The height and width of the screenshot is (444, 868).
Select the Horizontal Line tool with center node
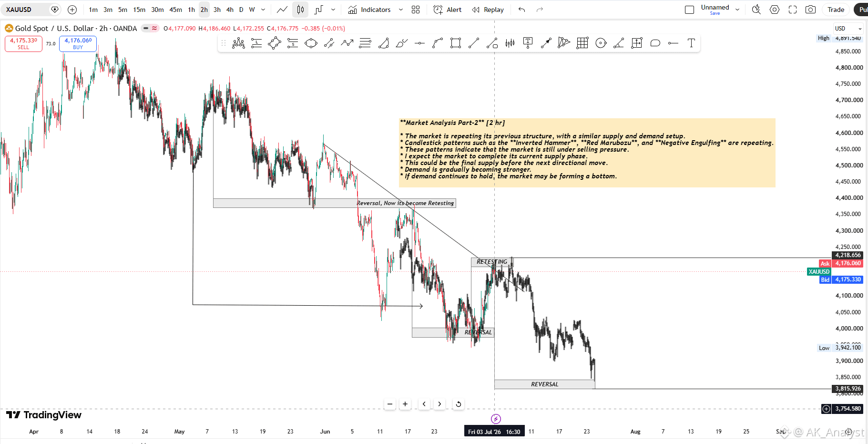point(419,43)
